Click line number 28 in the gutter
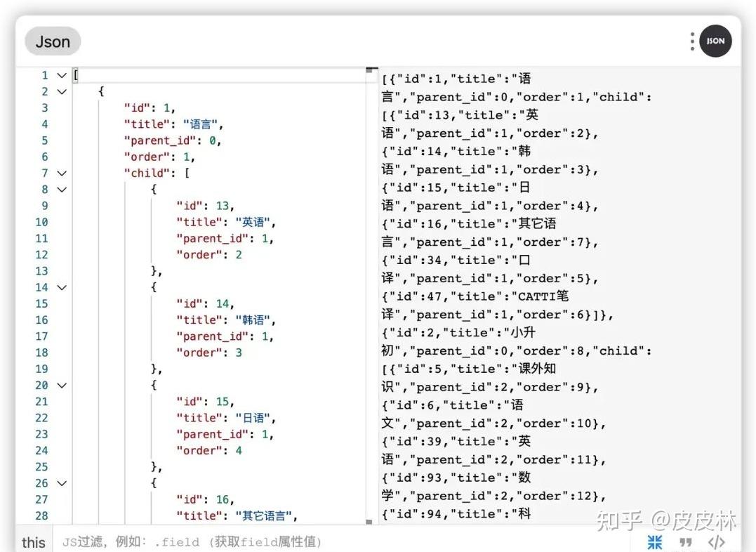The image size is (756, 552). click(x=41, y=515)
